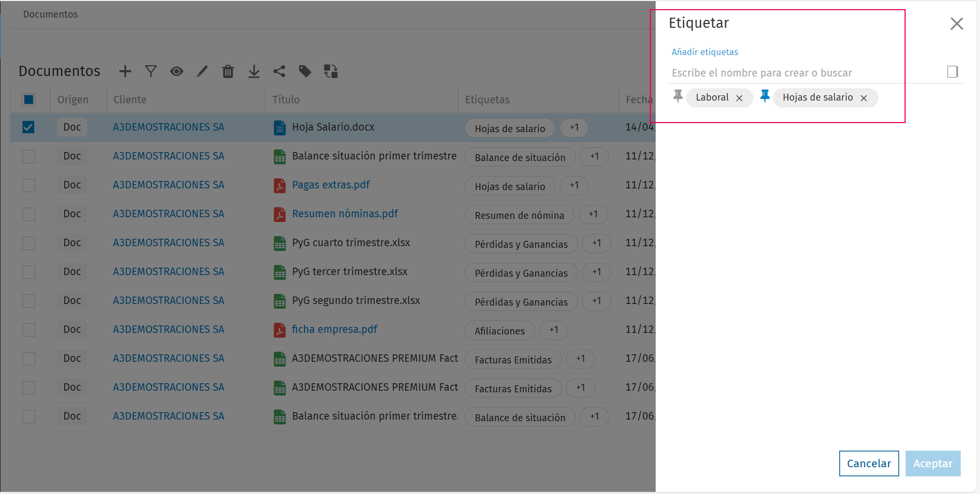Screen dimensions: 980x494
Task: Click the Cancelar button
Action: pyautogui.click(x=869, y=463)
